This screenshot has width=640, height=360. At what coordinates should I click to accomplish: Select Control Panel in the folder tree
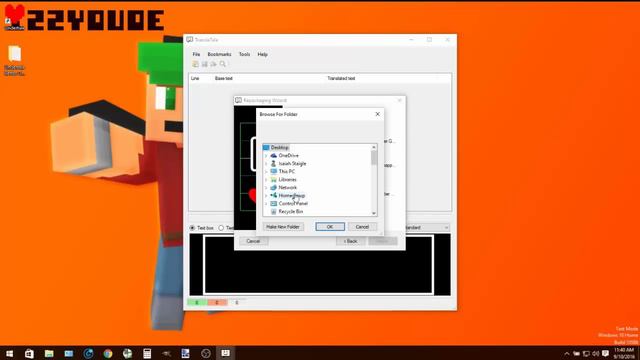point(293,203)
